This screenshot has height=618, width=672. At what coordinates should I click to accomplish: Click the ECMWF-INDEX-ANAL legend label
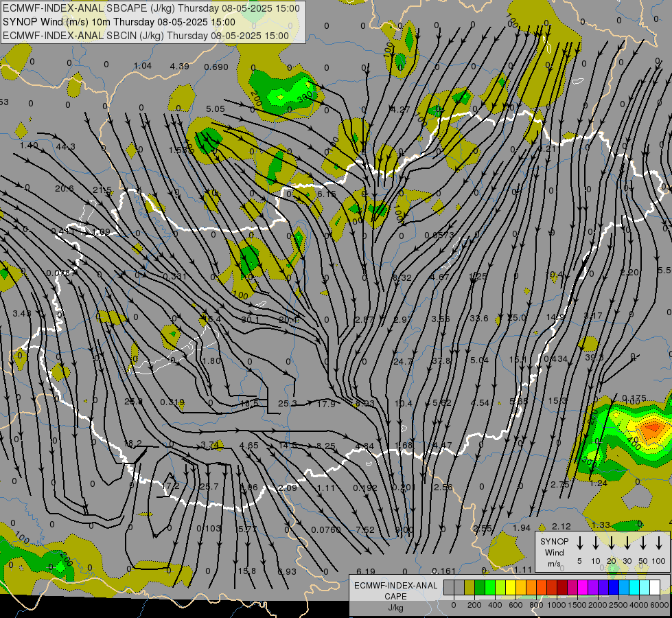395,586
